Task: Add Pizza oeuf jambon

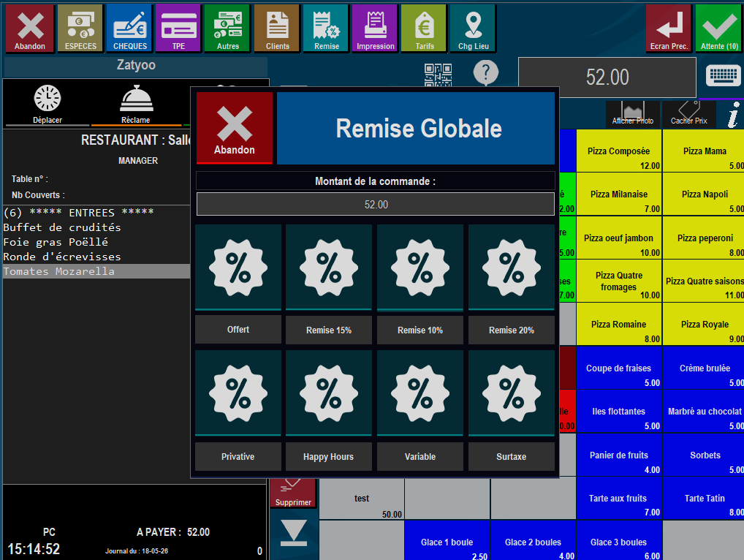Action: 619,238
